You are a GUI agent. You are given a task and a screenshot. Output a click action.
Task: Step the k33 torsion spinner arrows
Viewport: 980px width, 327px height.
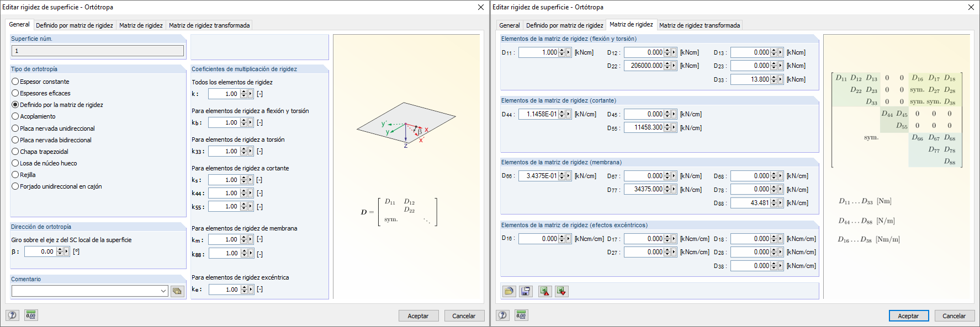coord(243,151)
